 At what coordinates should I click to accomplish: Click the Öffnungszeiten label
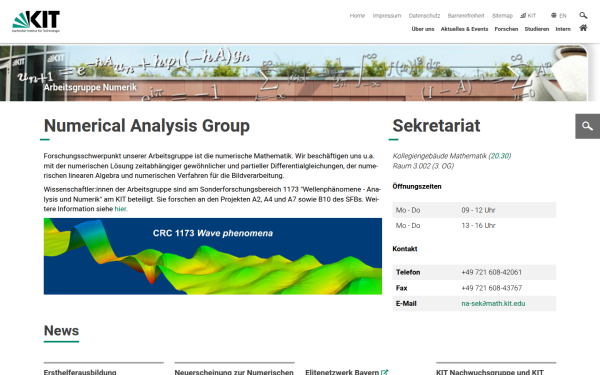(x=417, y=186)
